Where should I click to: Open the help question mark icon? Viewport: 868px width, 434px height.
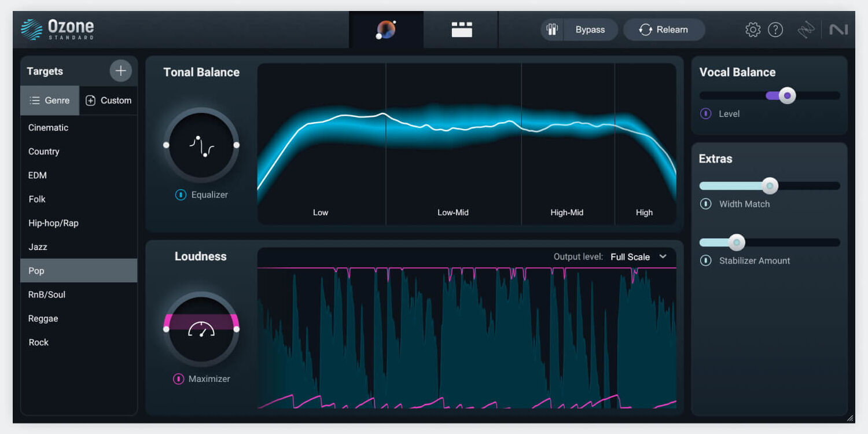(775, 30)
